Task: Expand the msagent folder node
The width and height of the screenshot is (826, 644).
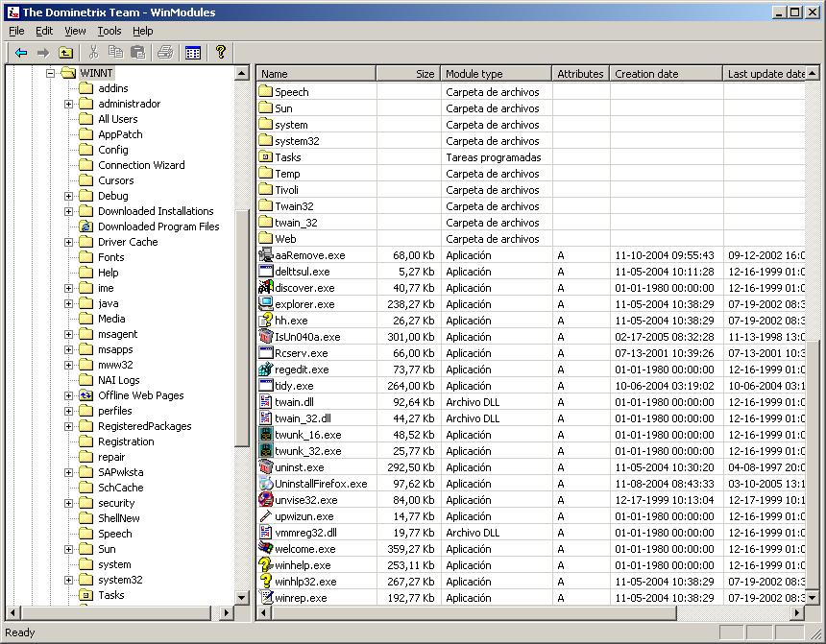Action: (x=68, y=334)
